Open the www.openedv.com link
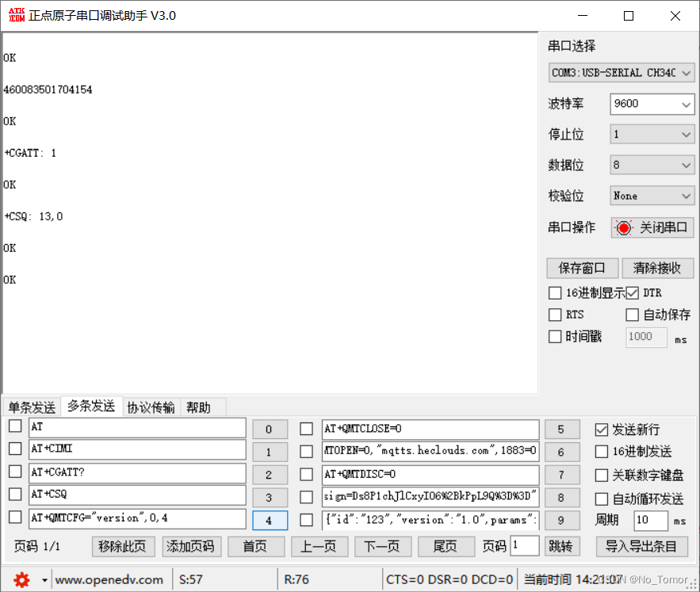This screenshot has width=700, height=592. click(109, 580)
